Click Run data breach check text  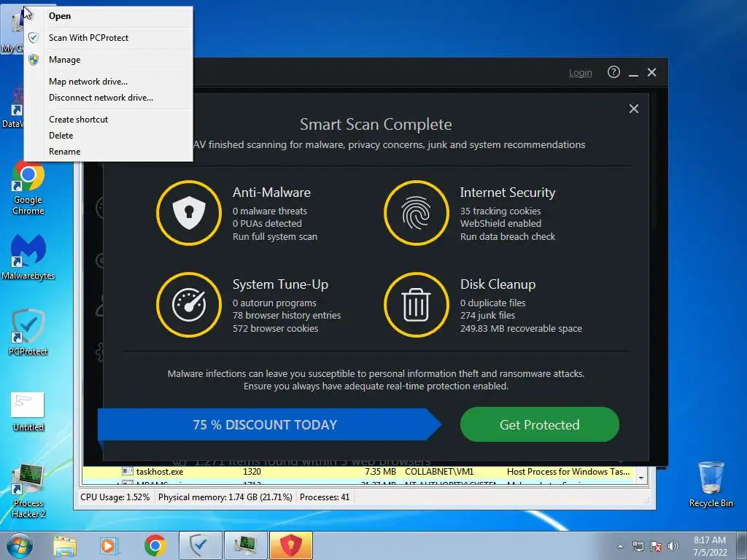click(508, 237)
